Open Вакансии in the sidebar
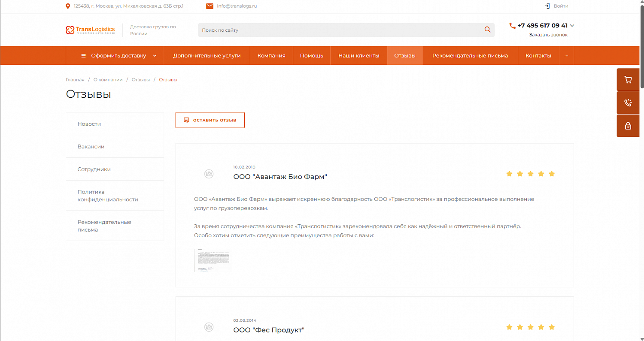The width and height of the screenshot is (644, 341). (x=115, y=147)
